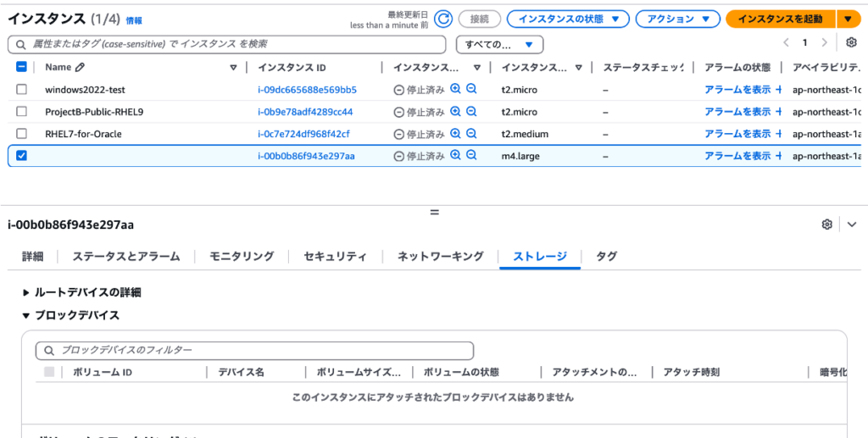
Task: Open instance ID link i-09dc665688e569bb5
Action: (307, 90)
